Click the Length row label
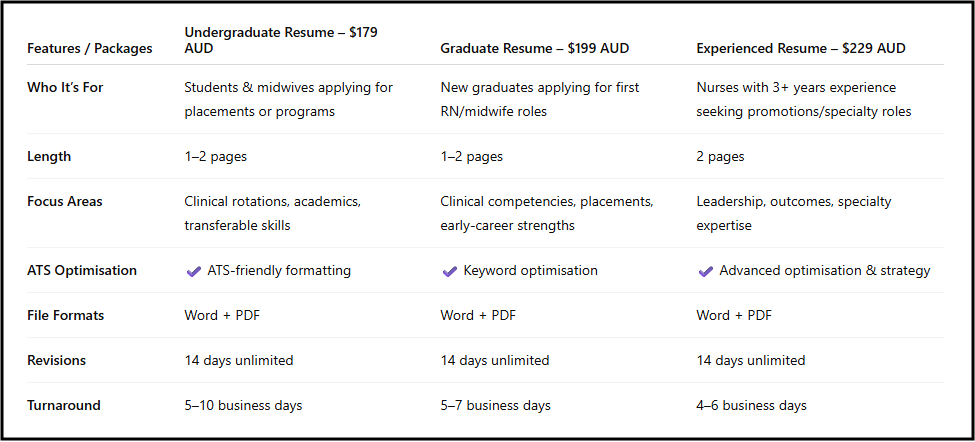 (49, 157)
